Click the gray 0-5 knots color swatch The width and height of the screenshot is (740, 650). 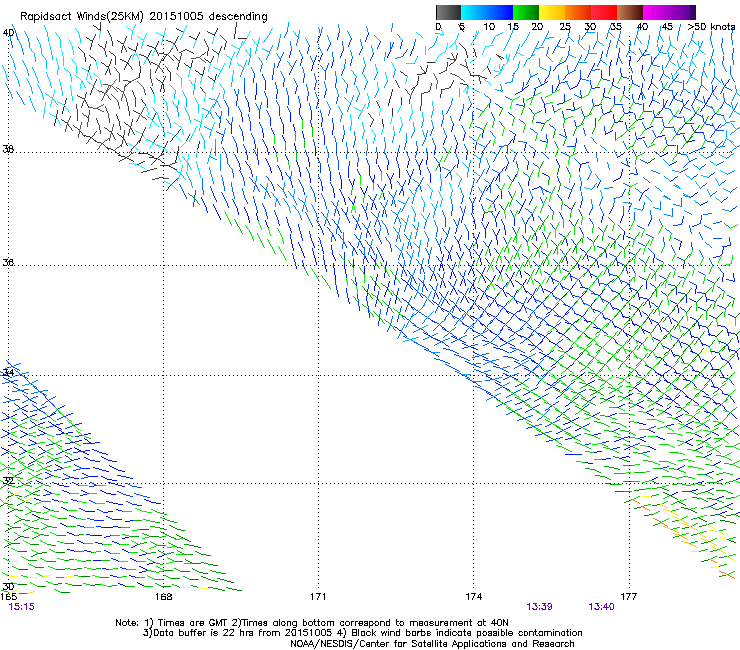[448, 12]
